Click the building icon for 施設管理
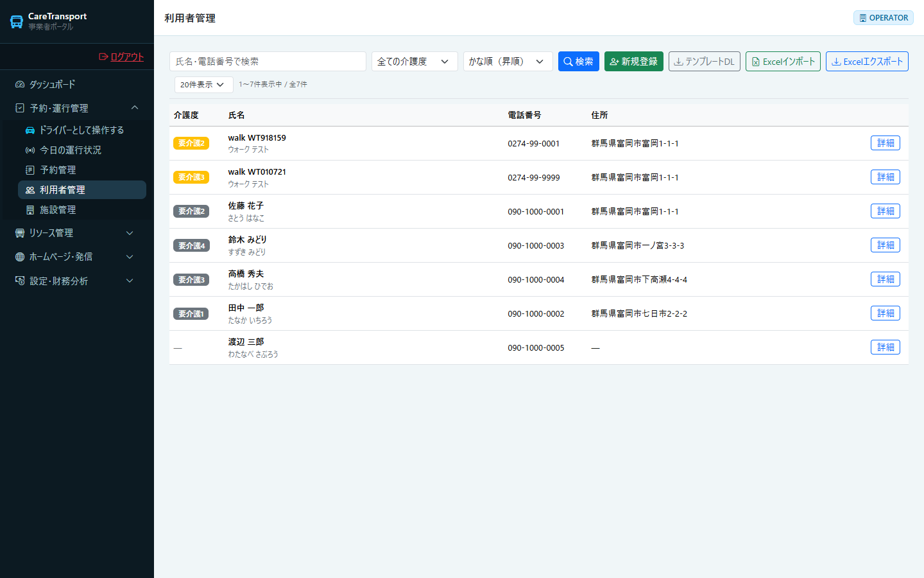Image resolution: width=924 pixels, height=578 pixels. pos(30,210)
